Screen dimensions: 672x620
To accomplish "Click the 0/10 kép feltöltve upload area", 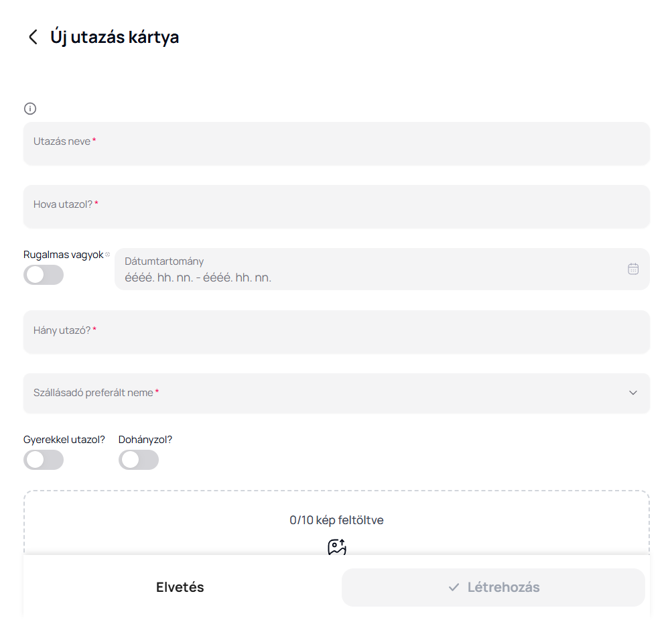I will [x=336, y=521].
